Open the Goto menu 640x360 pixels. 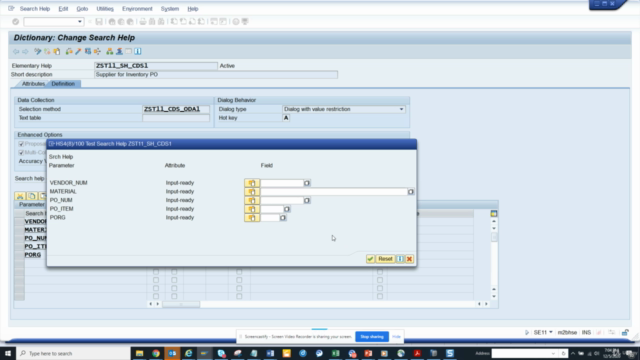click(x=82, y=9)
